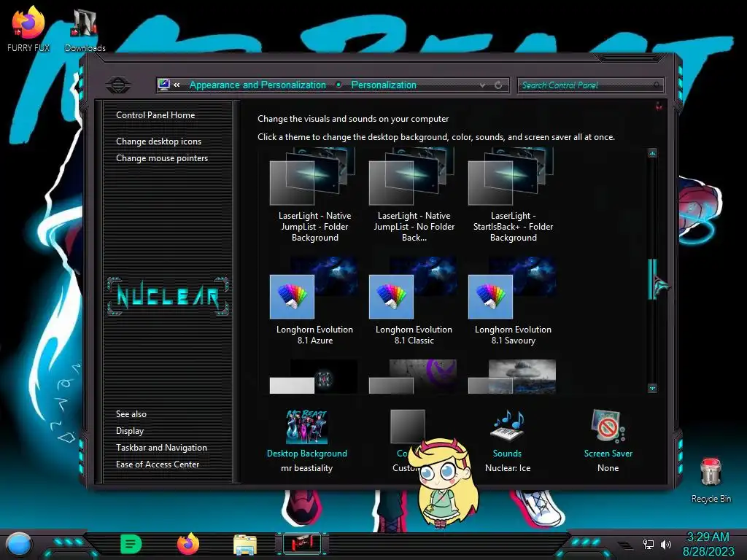747x560 pixels.
Task: Launch the green notes app on the taskbar
Action: (131, 544)
